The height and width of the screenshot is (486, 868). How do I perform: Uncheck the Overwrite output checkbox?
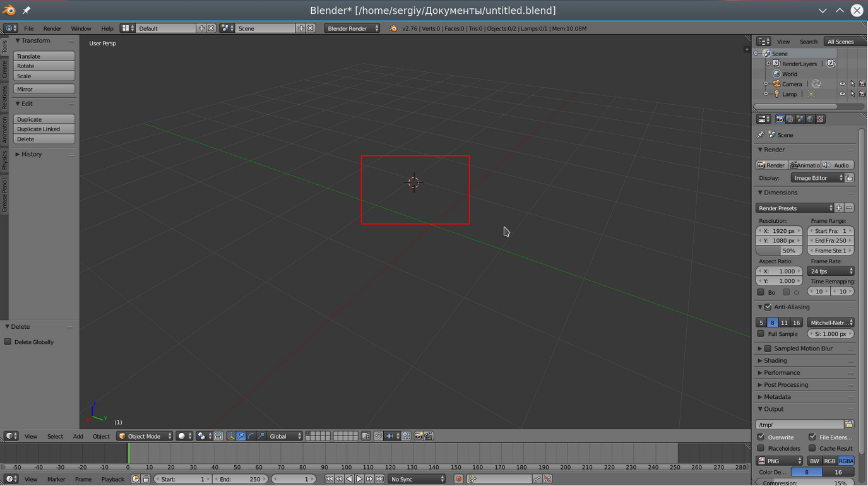[761, 437]
